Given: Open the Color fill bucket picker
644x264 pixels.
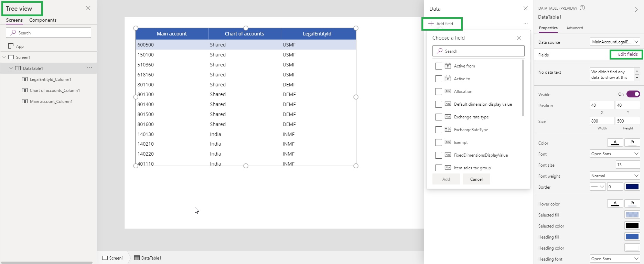Looking at the screenshot, I should [x=632, y=142].
